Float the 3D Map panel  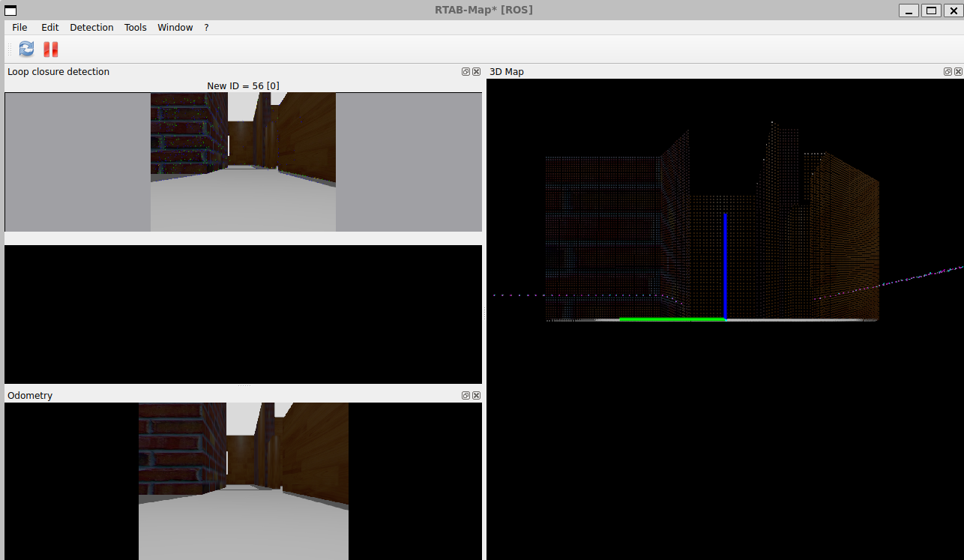click(x=948, y=72)
